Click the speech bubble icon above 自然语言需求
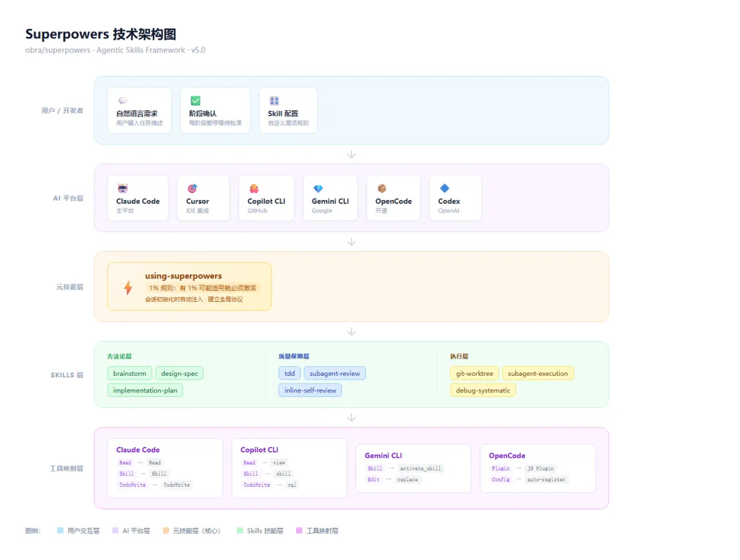 click(x=123, y=101)
